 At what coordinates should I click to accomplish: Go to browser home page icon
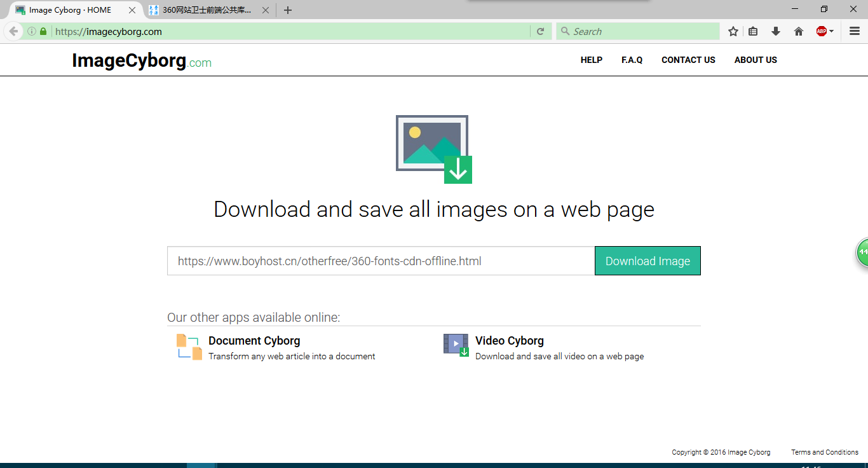click(x=799, y=31)
